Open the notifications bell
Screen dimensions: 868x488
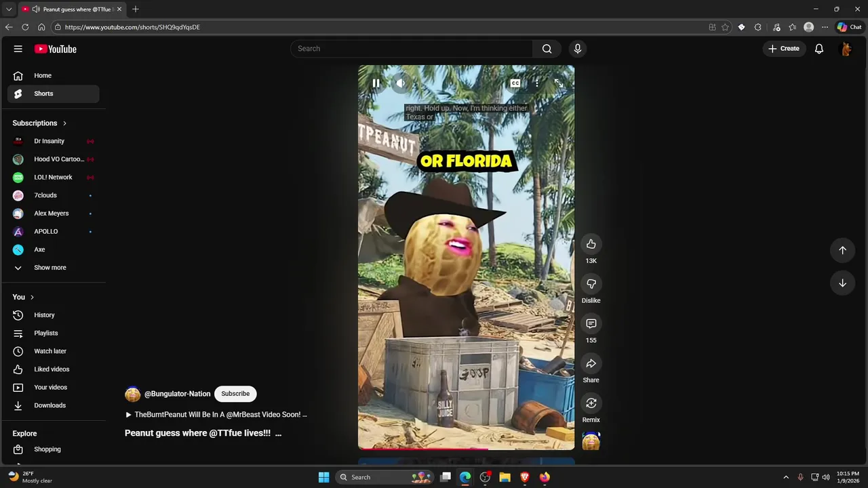(819, 49)
